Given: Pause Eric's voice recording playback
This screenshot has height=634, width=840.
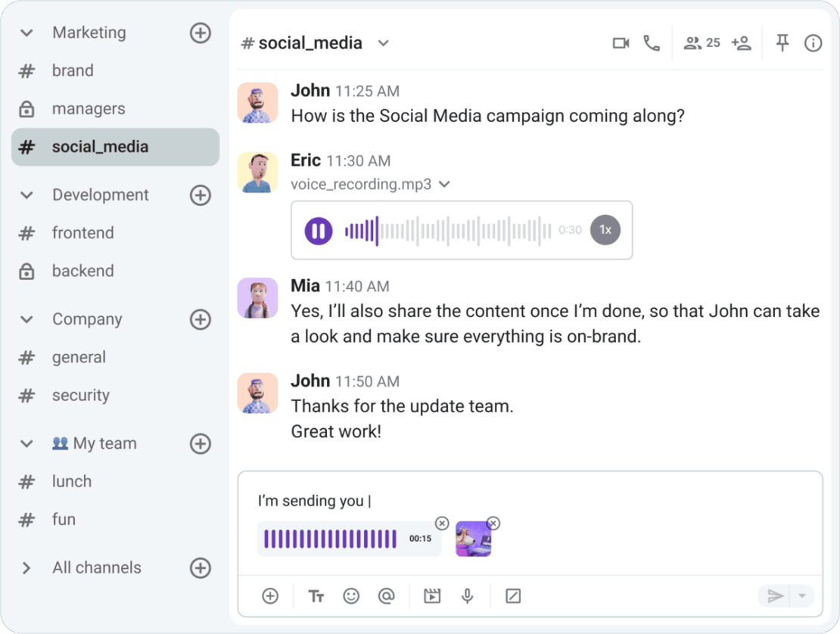Looking at the screenshot, I should click(x=317, y=229).
